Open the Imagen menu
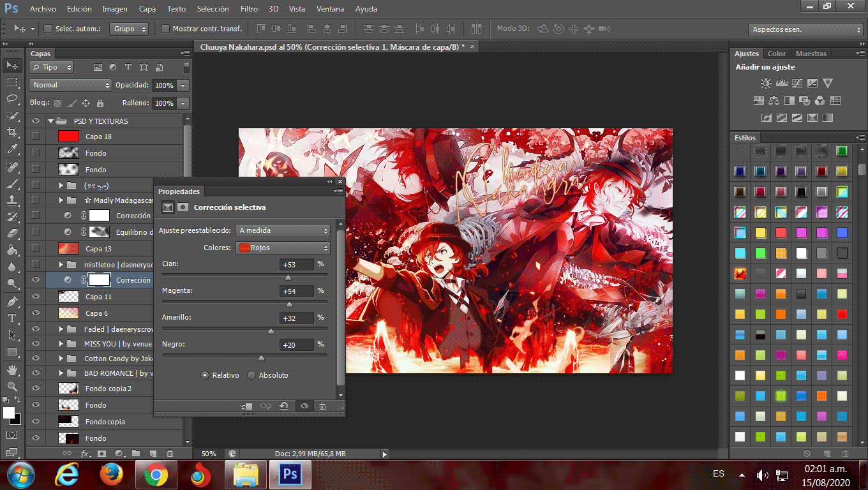Viewport: 868px width, 490px height. tap(115, 9)
